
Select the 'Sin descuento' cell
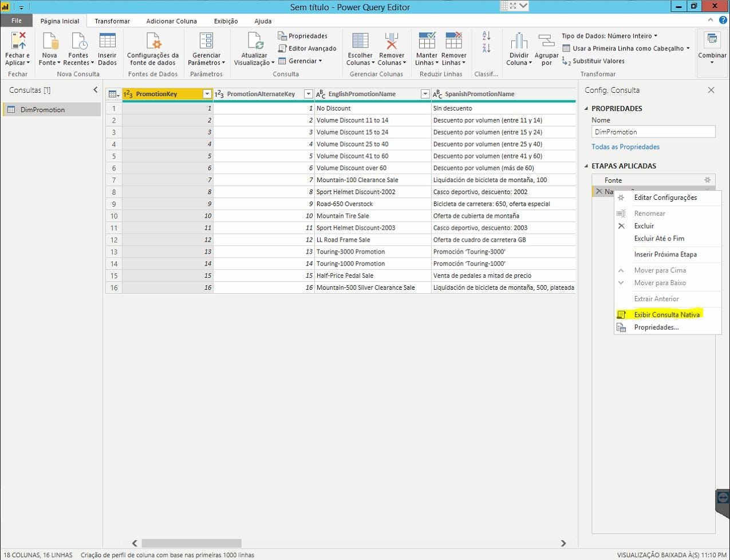(x=503, y=108)
